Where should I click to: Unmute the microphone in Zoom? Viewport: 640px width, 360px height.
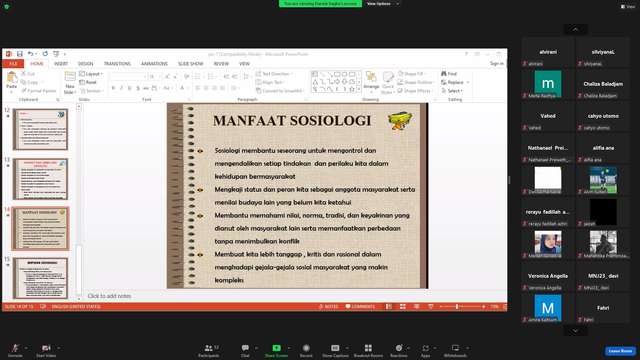click(15, 351)
